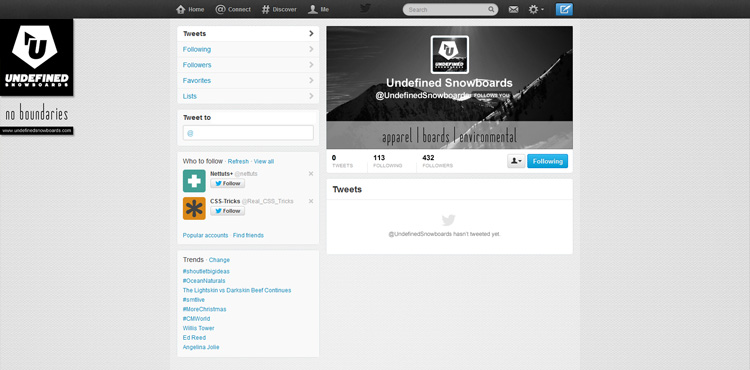Open Popular accounts link
The height and width of the screenshot is (370, 750).
coord(205,235)
